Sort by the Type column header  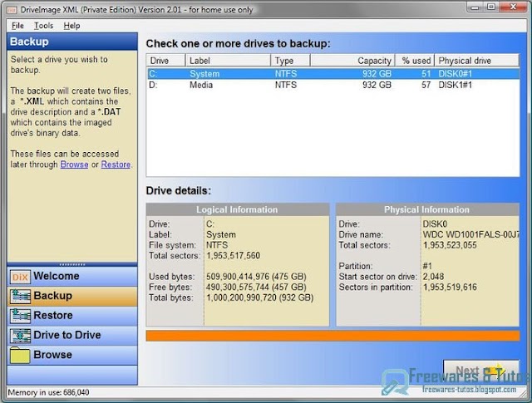[x=290, y=61]
